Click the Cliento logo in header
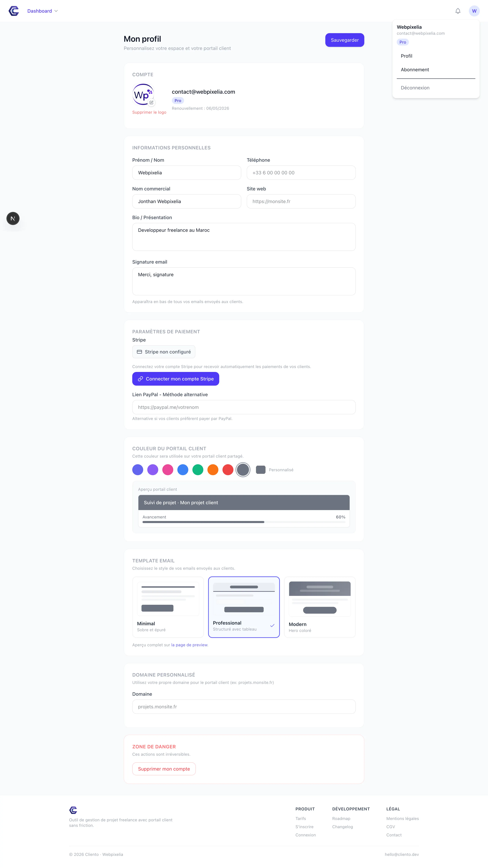This screenshot has height=868, width=488. pos(14,11)
